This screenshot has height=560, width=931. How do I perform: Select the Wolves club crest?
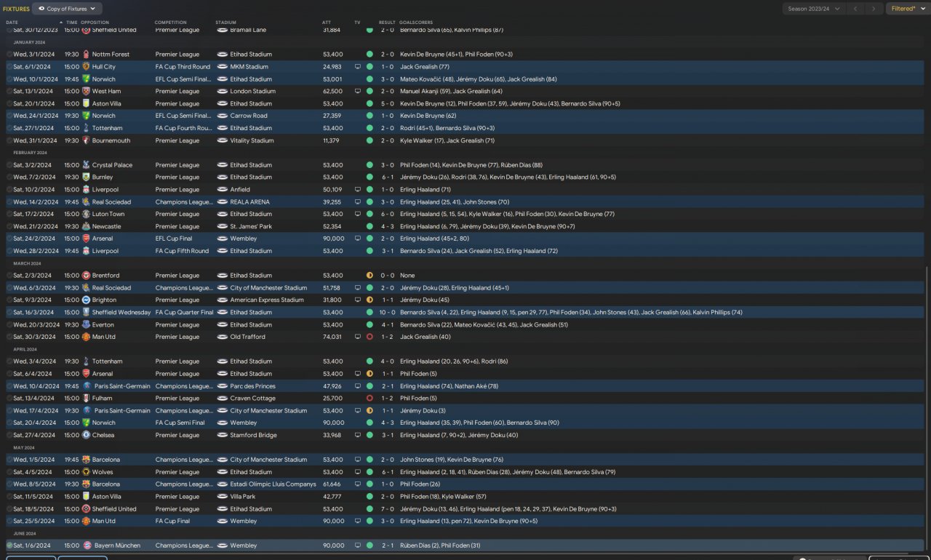point(87,472)
